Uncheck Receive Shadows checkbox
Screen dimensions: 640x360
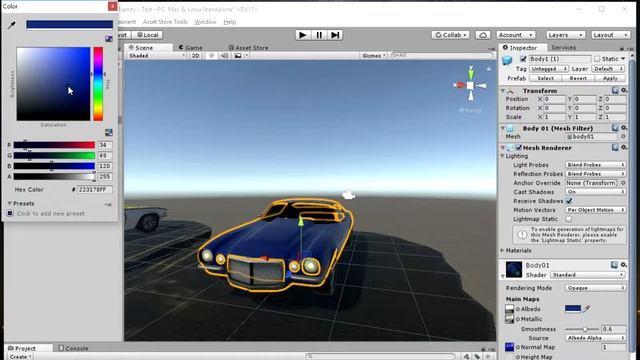(569, 201)
